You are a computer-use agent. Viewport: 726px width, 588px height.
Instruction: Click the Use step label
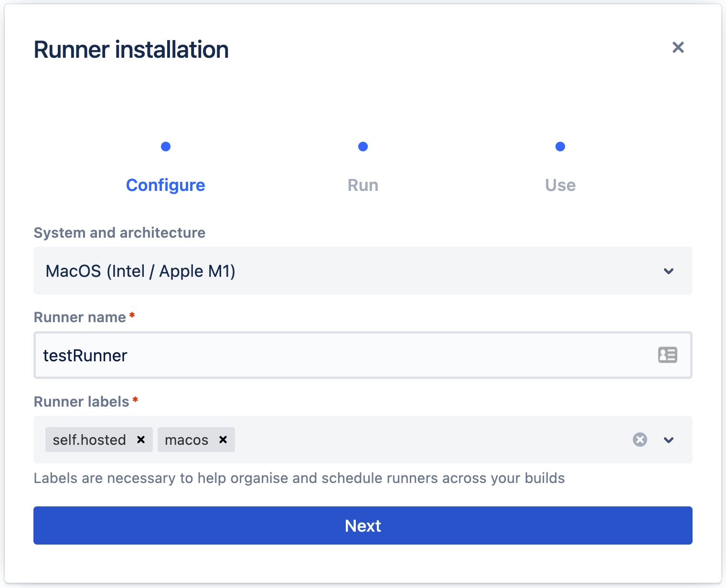coord(560,185)
